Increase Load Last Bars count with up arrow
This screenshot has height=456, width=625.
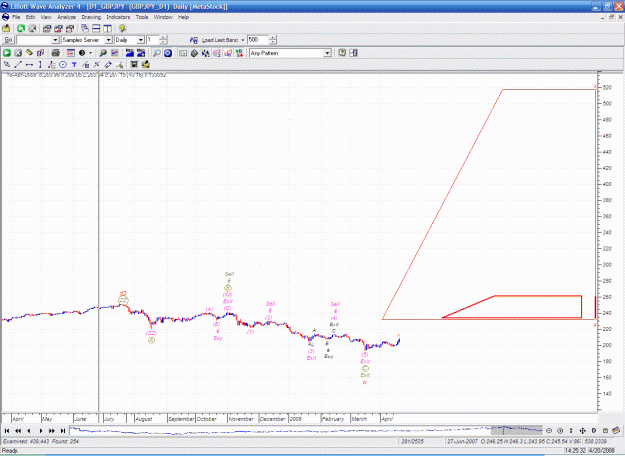point(273,38)
